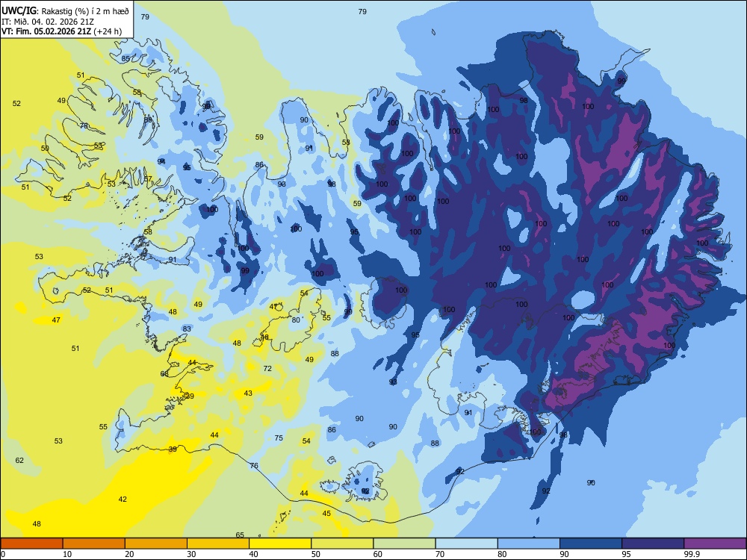Click the map value '62' on the map
This screenshot has height=560, width=747.
tap(19, 461)
